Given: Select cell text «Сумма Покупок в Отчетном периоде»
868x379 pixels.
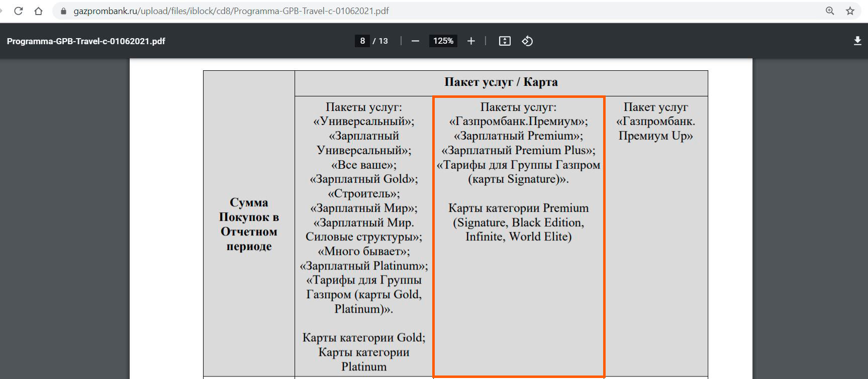Looking at the screenshot, I should [249, 224].
